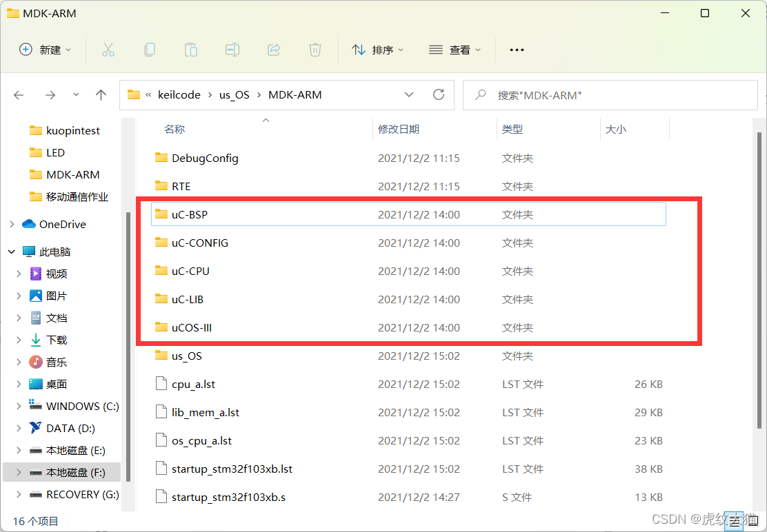Select the startup_stm32f103xb.s file
Viewport: 767px width, 532px height.
click(408, 498)
